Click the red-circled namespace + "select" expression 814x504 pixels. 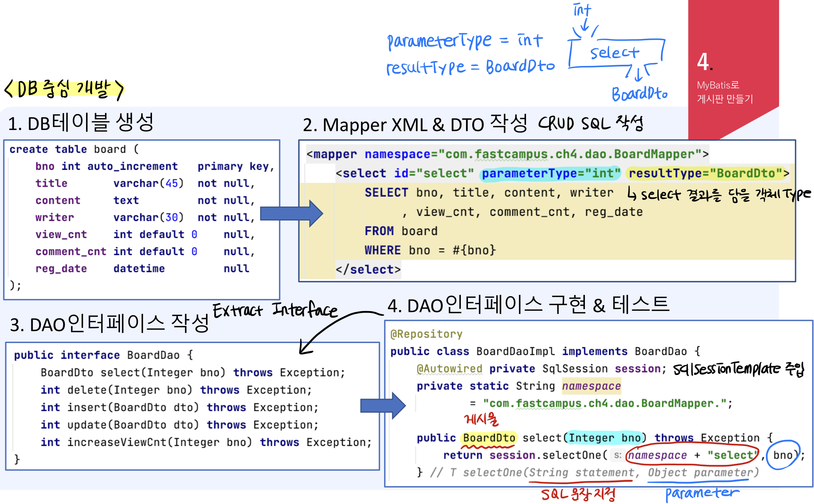[692, 455]
